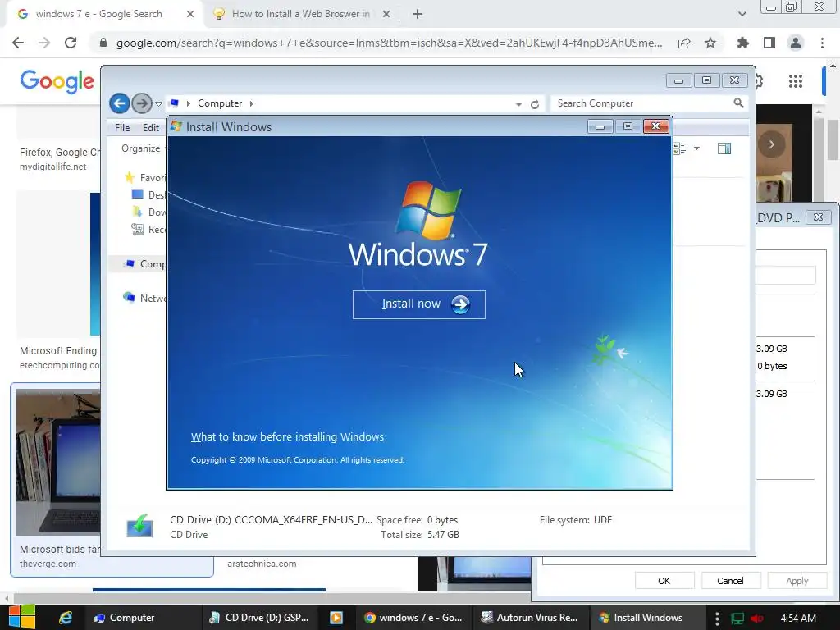The image size is (840, 630).
Task: Click Cancel in the DVD properties dialog
Action: click(x=730, y=581)
